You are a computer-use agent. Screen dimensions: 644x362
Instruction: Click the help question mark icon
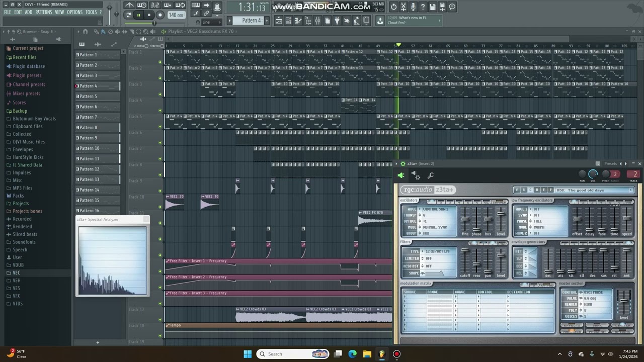click(423, 7)
